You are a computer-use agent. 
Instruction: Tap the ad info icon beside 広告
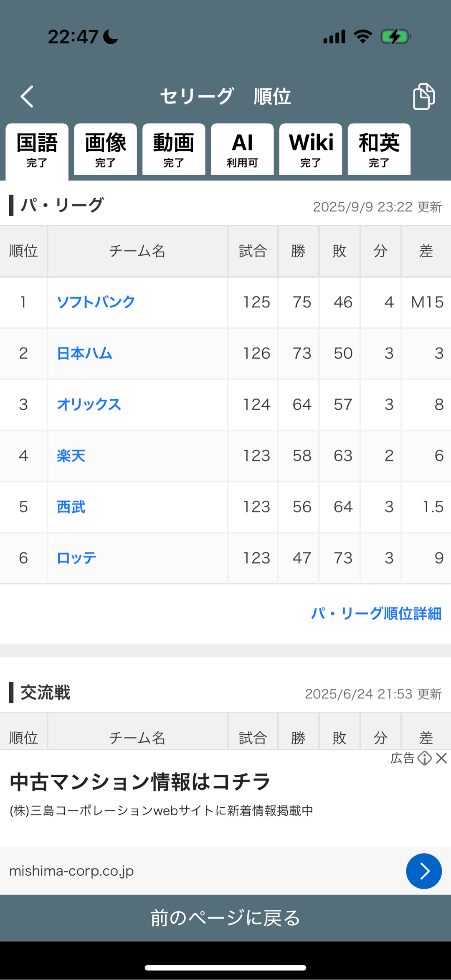(x=424, y=758)
